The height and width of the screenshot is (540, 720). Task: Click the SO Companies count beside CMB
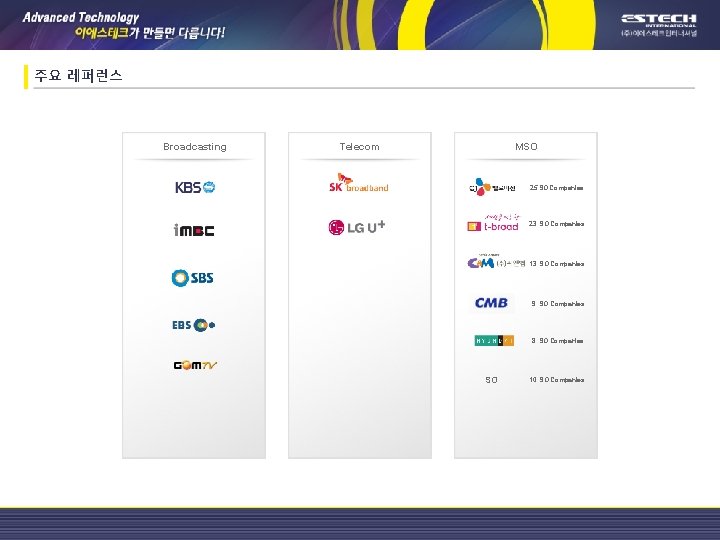tap(557, 304)
